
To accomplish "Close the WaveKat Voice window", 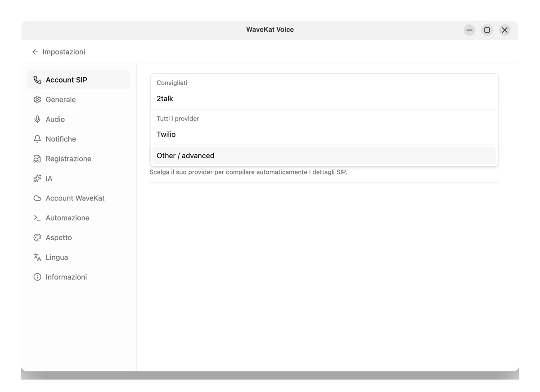I will [504, 30].
